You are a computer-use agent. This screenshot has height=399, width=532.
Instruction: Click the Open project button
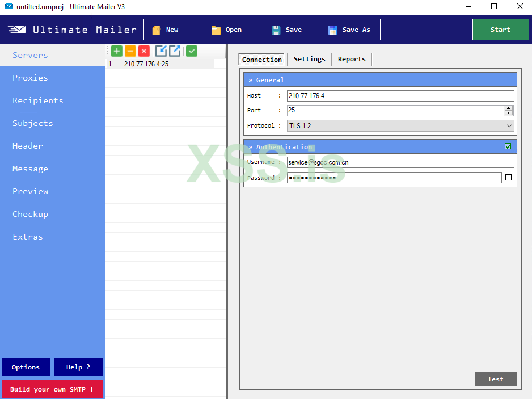(232, 30)
